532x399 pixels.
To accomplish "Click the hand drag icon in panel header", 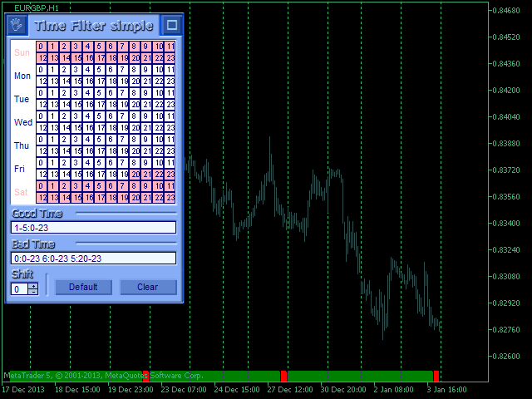I will [17, 25].
